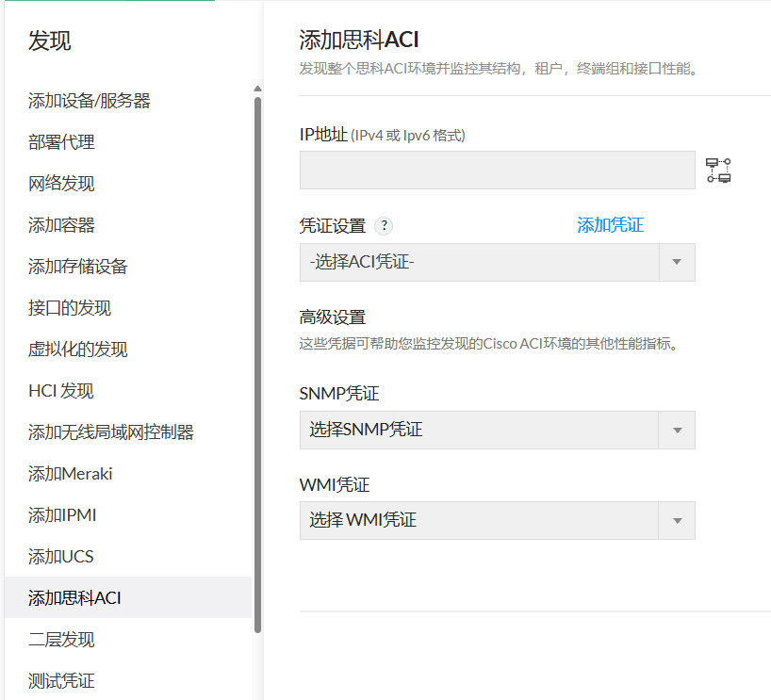Select HCI 发现 in the sidebar
The image size is (771, 700).
click(x=61, y=391)
